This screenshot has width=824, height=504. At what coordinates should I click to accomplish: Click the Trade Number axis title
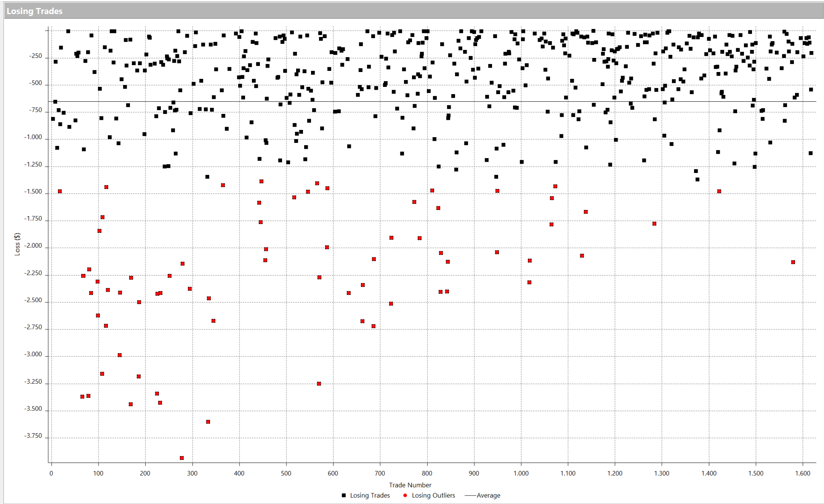point(410,485)
